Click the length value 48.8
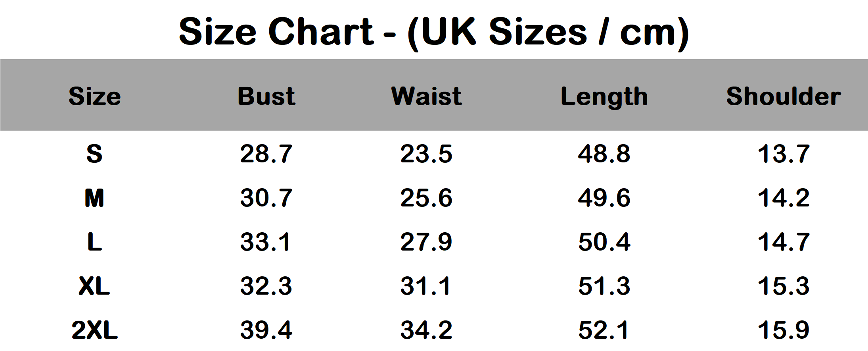This screenshot has height=351, width=868. [604, 154]
